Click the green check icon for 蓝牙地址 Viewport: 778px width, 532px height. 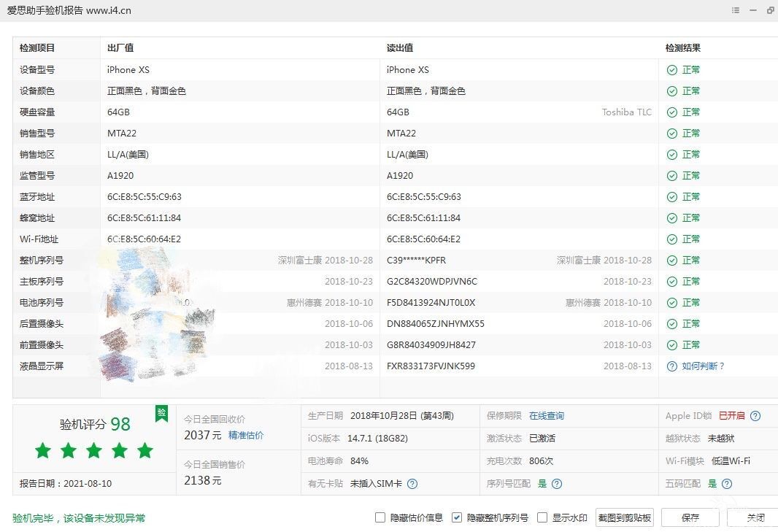coord(672,197)
